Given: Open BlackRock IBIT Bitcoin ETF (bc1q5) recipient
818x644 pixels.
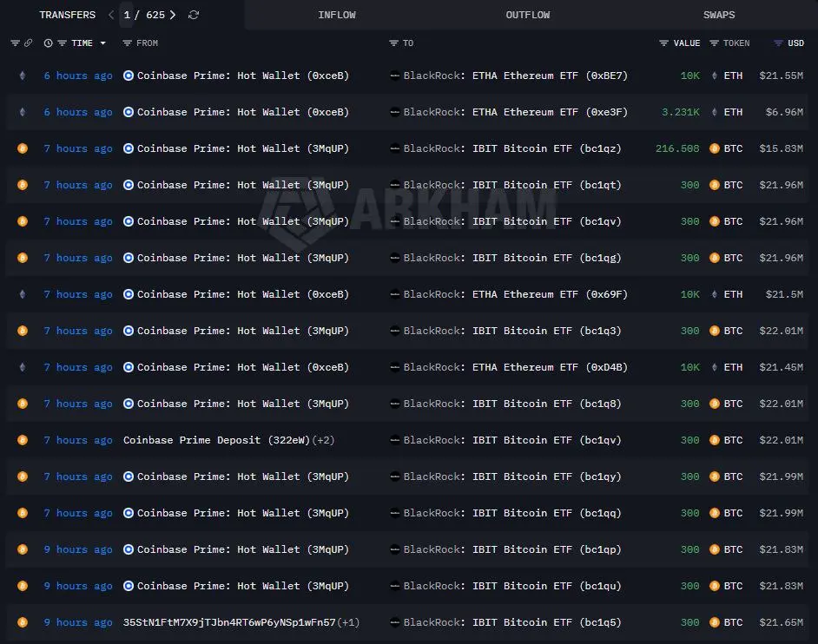Looking at the screenshot, I should [512, 622].
